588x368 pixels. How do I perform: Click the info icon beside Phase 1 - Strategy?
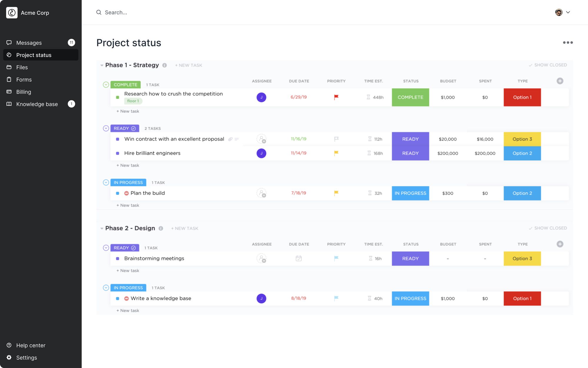click(x=165, y=65)
